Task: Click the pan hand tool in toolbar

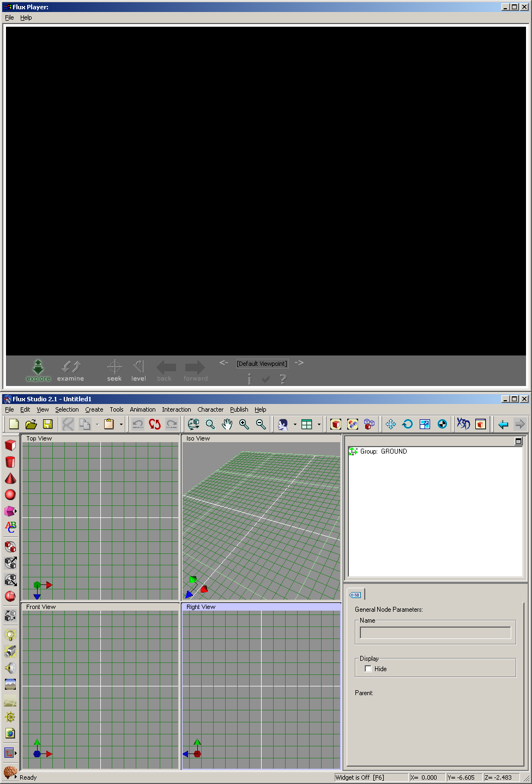Action: pos(227,424)
